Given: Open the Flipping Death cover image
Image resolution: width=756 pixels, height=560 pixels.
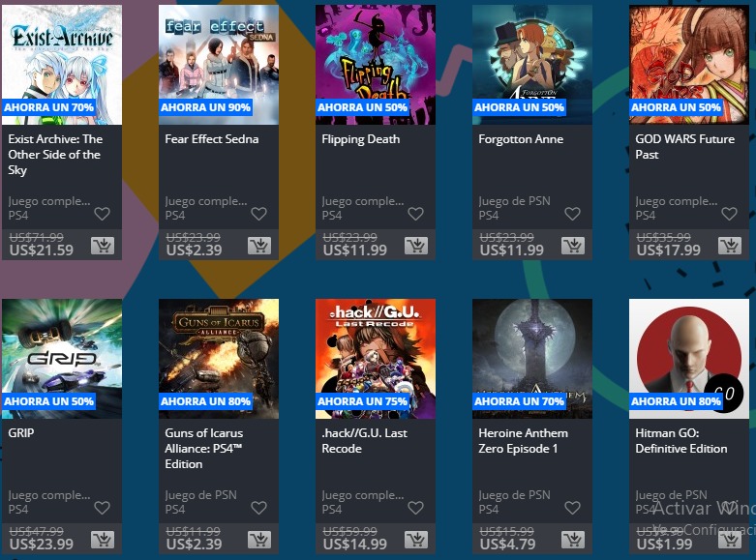Looking at the screenshot, I should 376,65.
